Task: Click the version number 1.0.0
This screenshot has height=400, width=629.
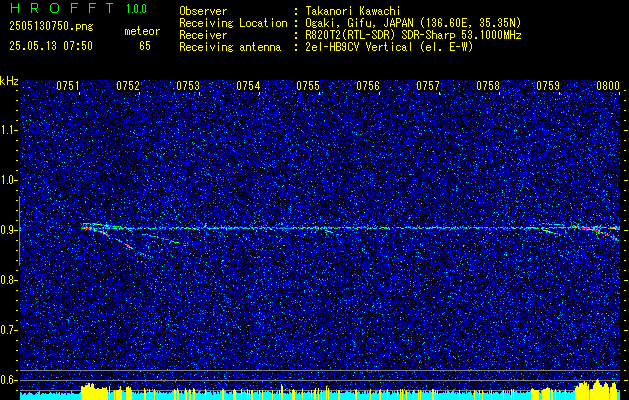Action: tap(136, 9)
